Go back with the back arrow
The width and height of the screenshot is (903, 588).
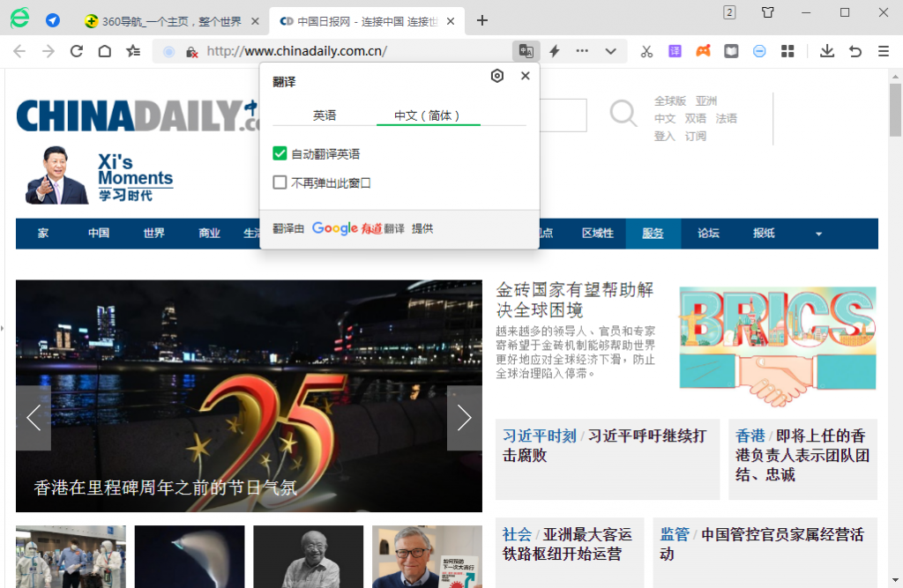(x=19, y=51)
